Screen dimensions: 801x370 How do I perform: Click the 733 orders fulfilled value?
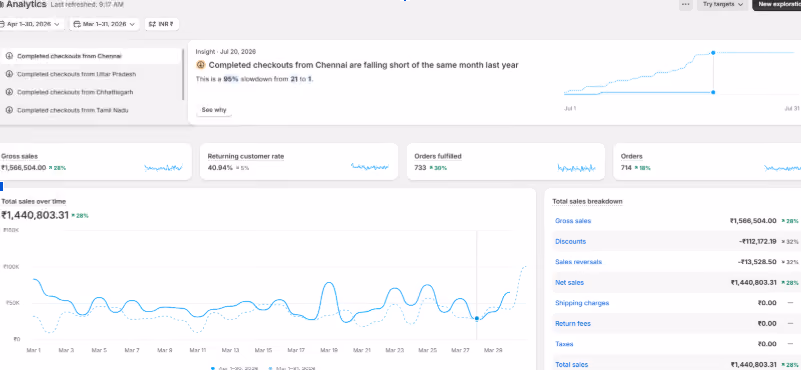pyautogui.click(x=420, y=168)
